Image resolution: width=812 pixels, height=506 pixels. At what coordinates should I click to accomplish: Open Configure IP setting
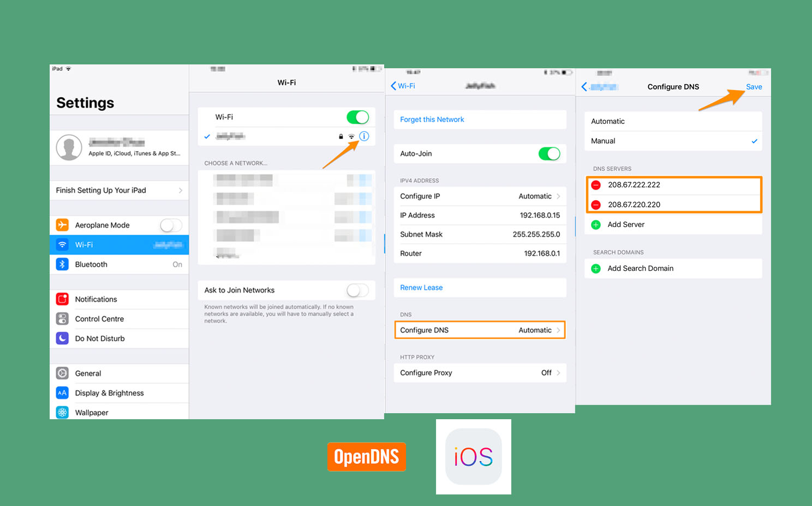tap(480, 197)
